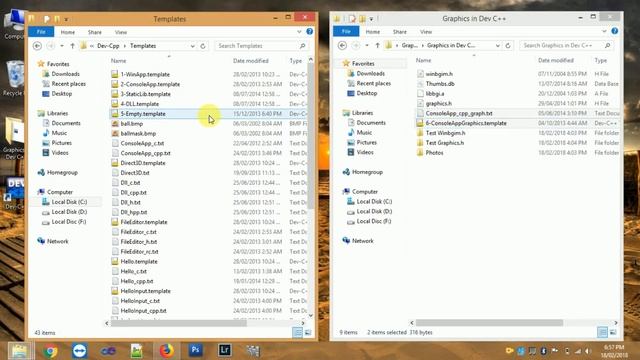Open Google Chrome from taskbar
Image resolution: width=640 pixels, height=360 pixels.
(50, 351)
